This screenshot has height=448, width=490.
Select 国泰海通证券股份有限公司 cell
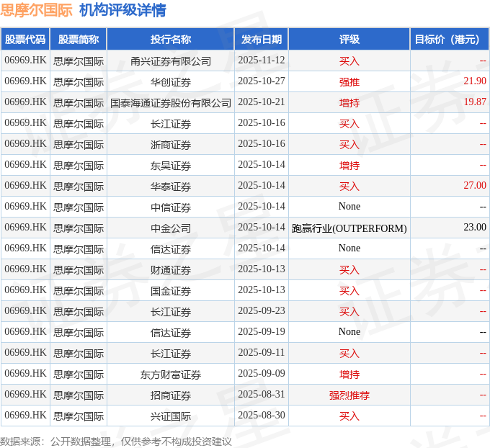171,103
